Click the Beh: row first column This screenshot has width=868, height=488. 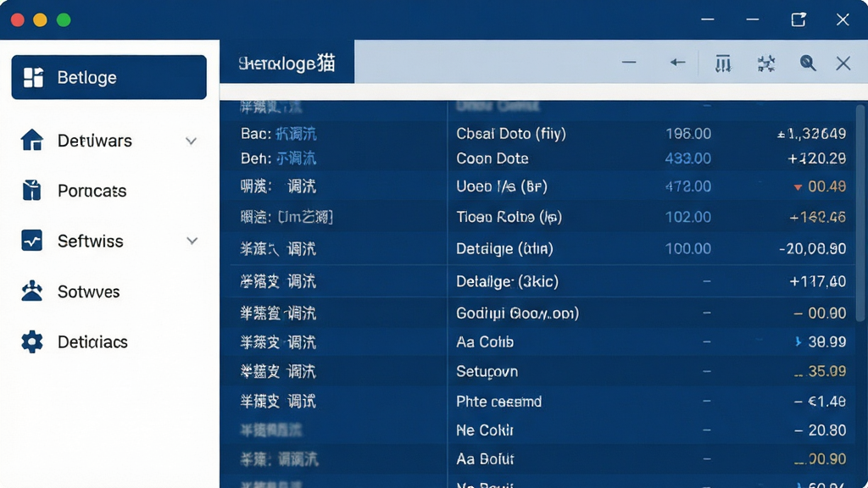(278, 158)
